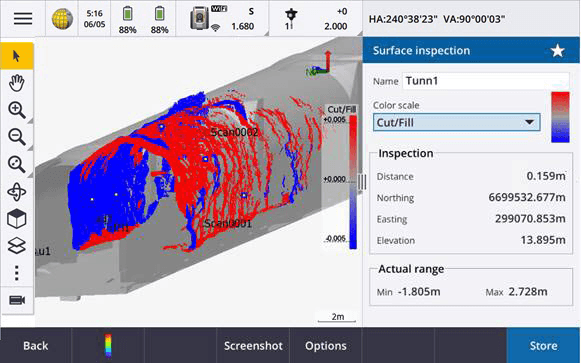Toggle the favorite star for Surface inspection
Viewport: 581px width, 363px height.
point(557,50)
